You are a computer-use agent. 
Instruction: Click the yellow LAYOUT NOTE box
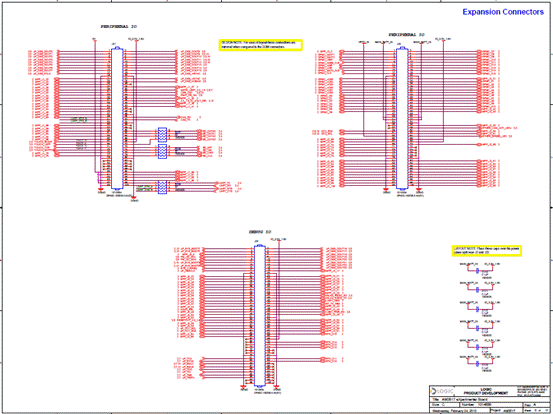click(487, 251)
